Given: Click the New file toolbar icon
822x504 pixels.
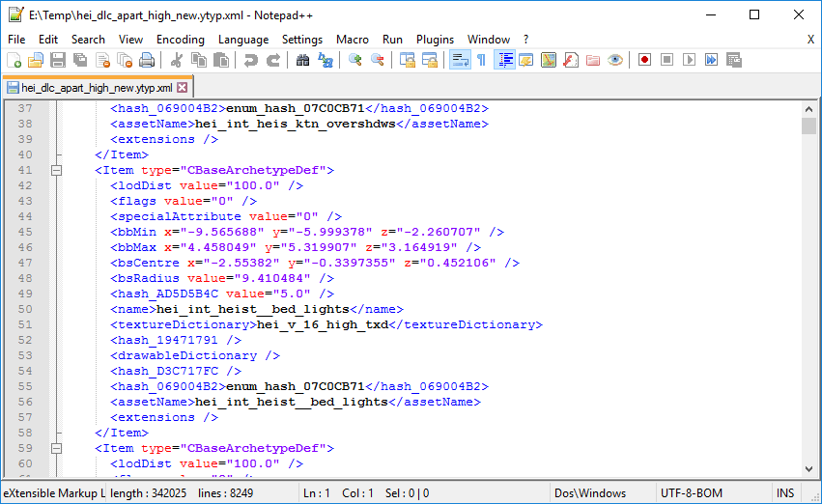Looking at the screenshot, I should coord(15,60).
